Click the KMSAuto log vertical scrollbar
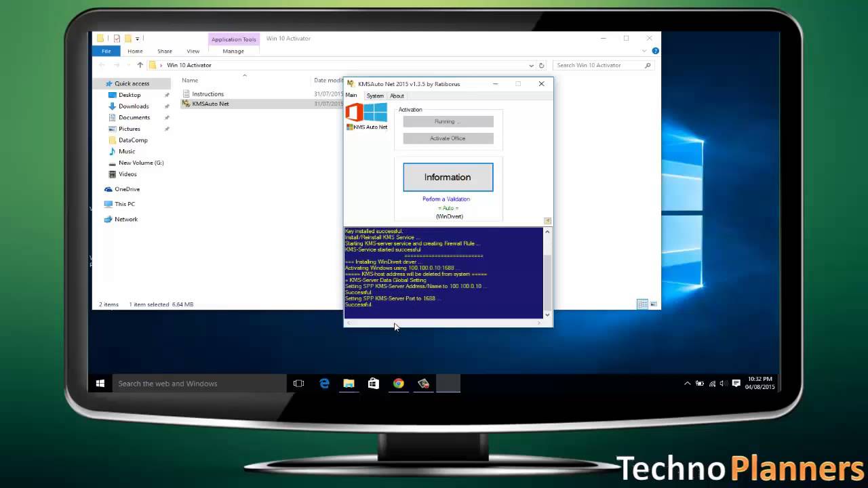This screenshot has height=488, width=868. (547, 273)
